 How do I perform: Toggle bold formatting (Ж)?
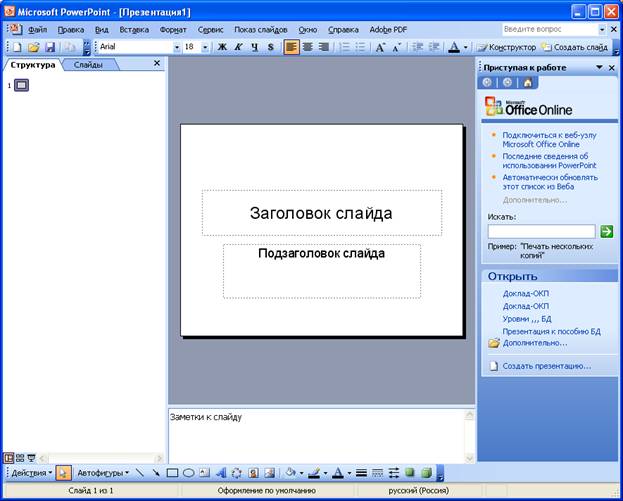point(222,47)
